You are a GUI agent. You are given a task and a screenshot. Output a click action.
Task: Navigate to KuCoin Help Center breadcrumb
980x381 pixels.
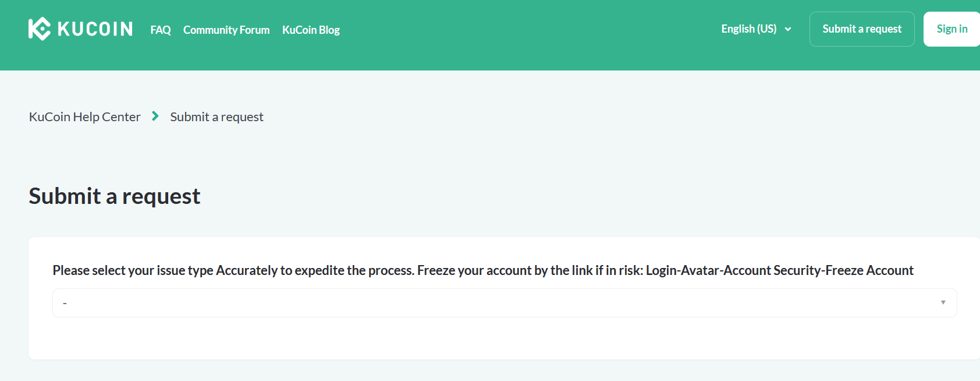(85, 117)
